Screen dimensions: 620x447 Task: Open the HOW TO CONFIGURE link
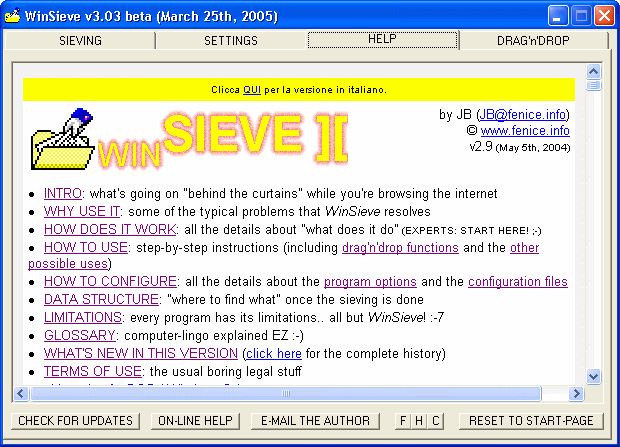coord(110,282)
